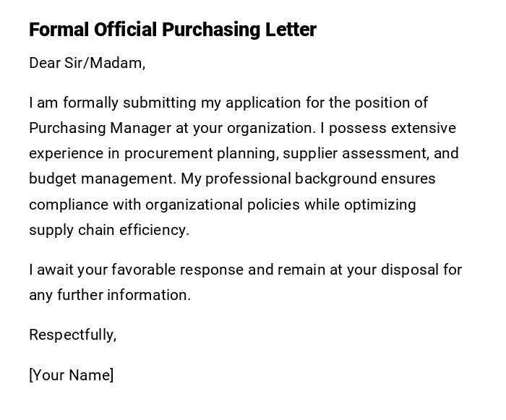Click the words "any further information."
506x420 pixels.
(110, 295)
